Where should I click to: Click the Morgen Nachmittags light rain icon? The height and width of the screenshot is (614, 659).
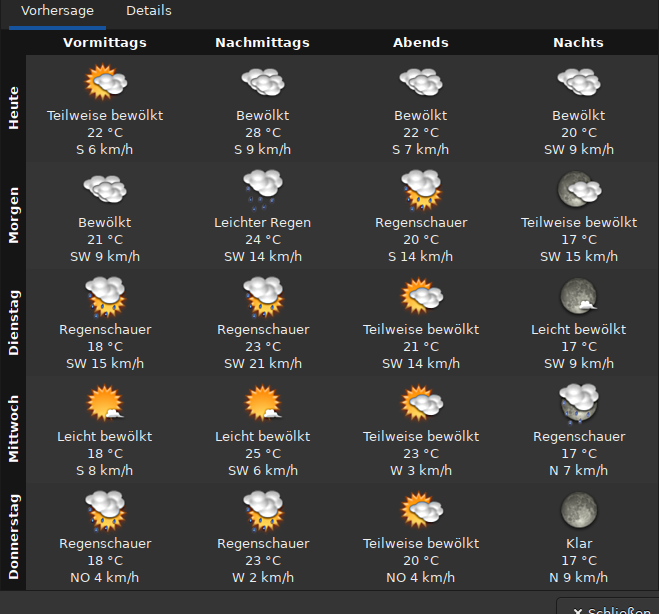point(263,189)
